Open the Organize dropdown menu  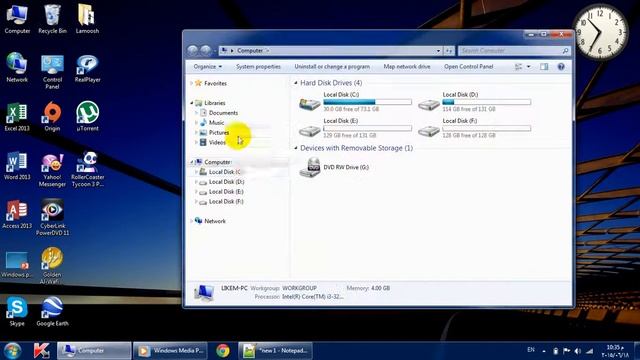pos(208,67)
